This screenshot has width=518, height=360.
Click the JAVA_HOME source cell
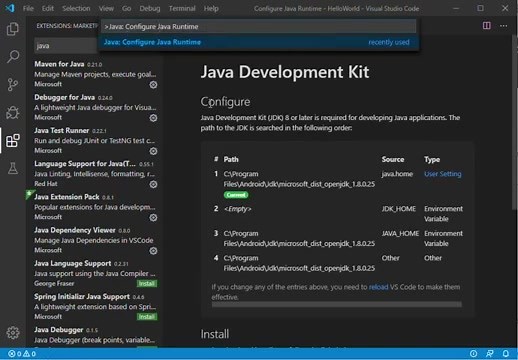(x=400, y=233)
